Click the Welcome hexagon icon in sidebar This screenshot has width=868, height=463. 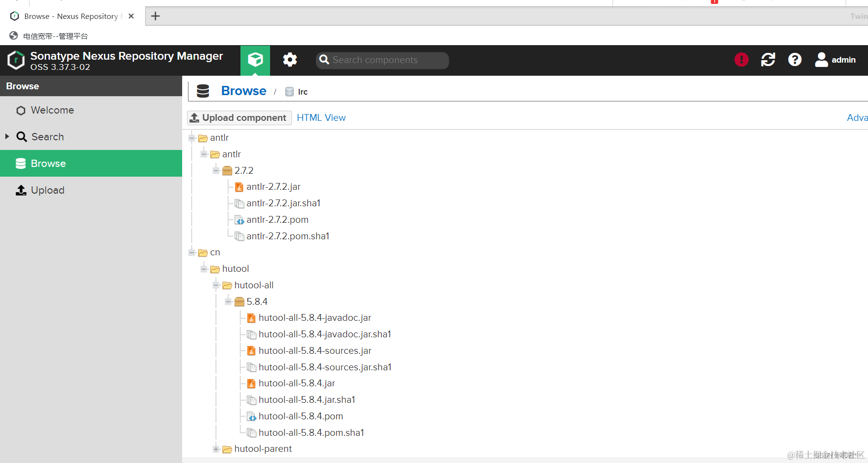[x=21, y=111]
